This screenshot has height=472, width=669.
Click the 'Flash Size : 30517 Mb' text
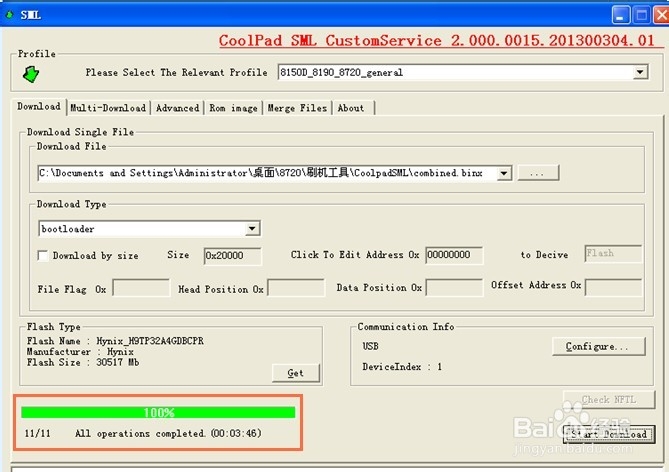(x=83, y=362)
